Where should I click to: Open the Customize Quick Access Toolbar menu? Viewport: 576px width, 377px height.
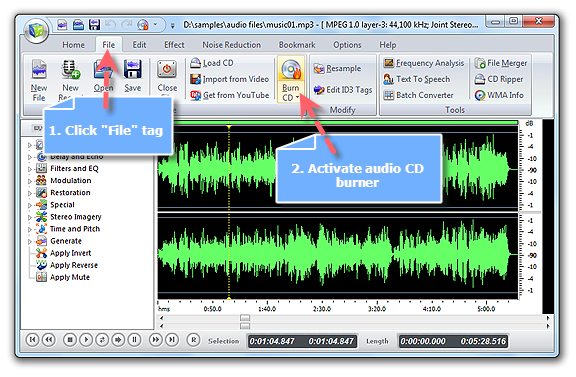click(172, 25)
